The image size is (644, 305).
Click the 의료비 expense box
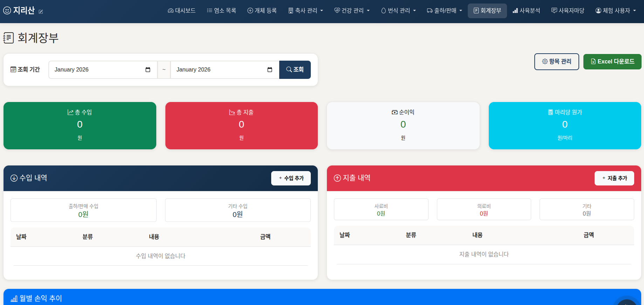[x=484, y=209]
